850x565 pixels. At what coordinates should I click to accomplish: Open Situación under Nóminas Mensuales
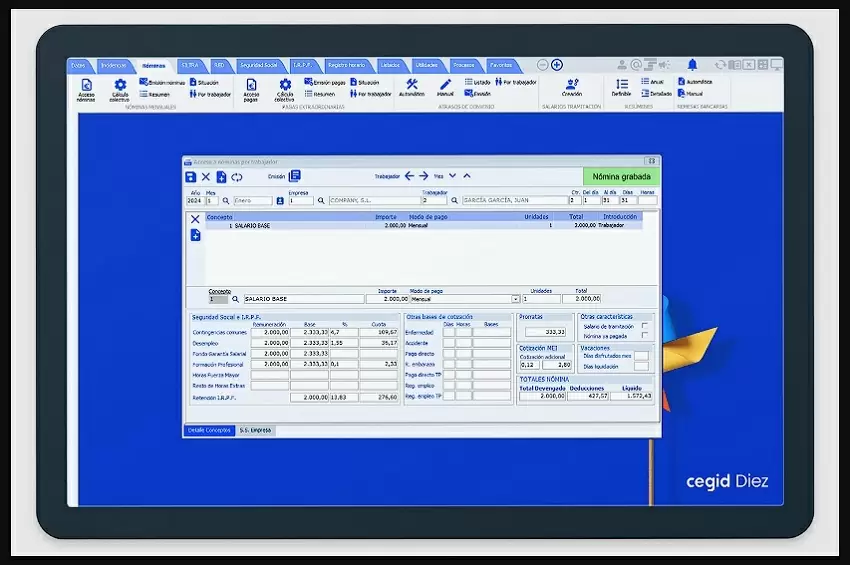point(204,82)
